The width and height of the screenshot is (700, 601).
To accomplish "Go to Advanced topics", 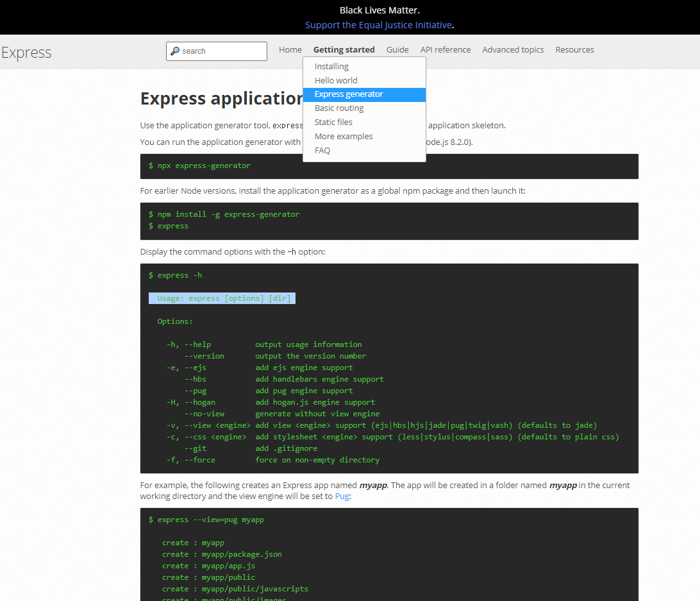I will coord(513,49).
